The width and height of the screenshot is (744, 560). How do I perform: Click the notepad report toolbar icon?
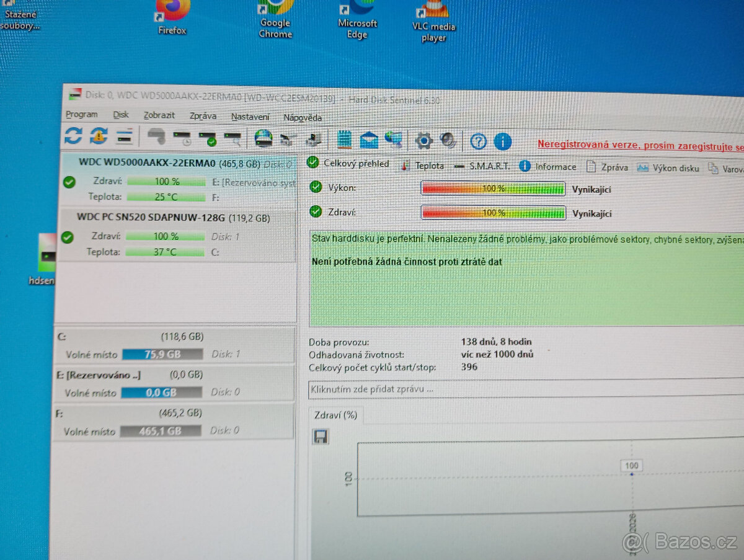click(x=345, y=139)
